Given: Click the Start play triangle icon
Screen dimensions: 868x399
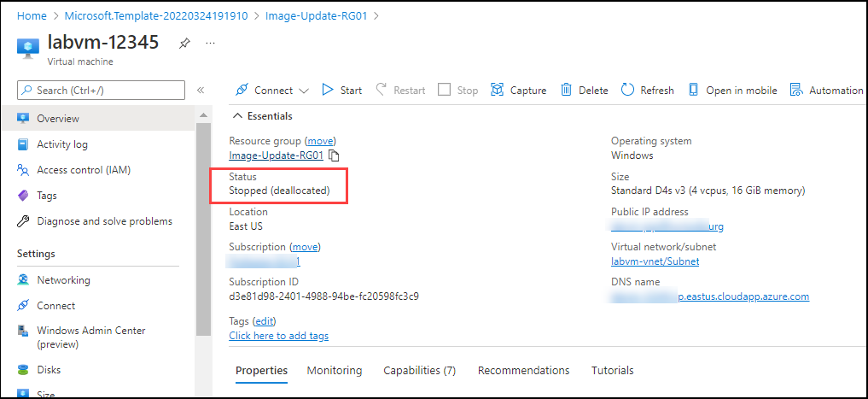Looking at the screenshot, I should (x=328, y=90).
